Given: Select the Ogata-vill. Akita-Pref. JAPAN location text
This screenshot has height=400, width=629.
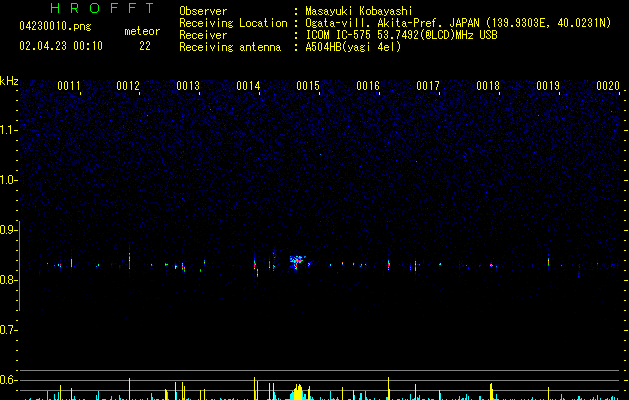Looking at the screenshot, I should (x=458, y=23).
